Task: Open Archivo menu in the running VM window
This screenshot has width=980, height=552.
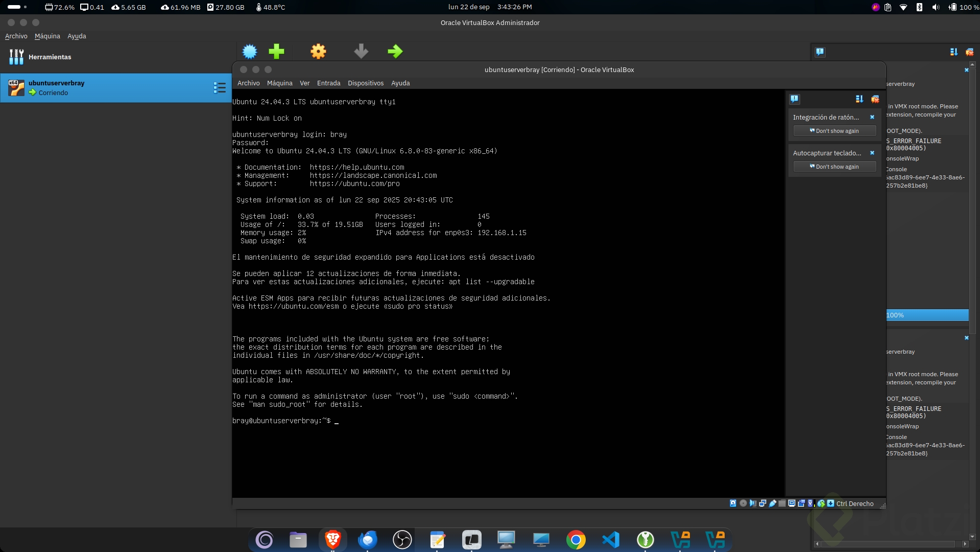Action: click(x=249, y=83)
